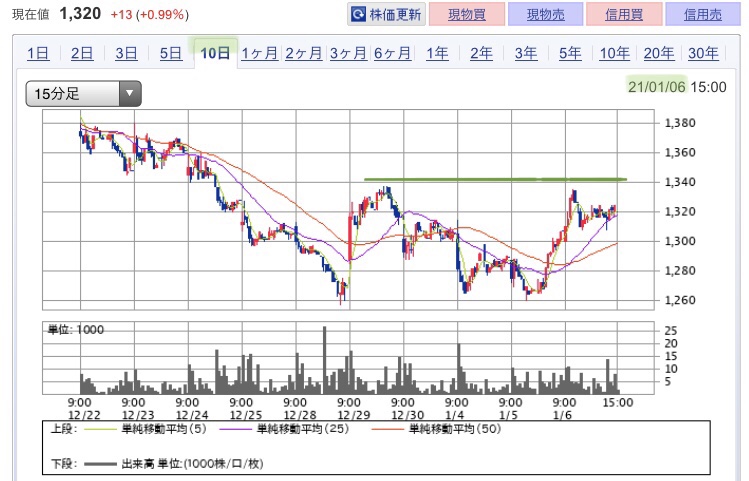
Task: Switch to the 6ヶ月 chart range
Action: click(393, 53)
